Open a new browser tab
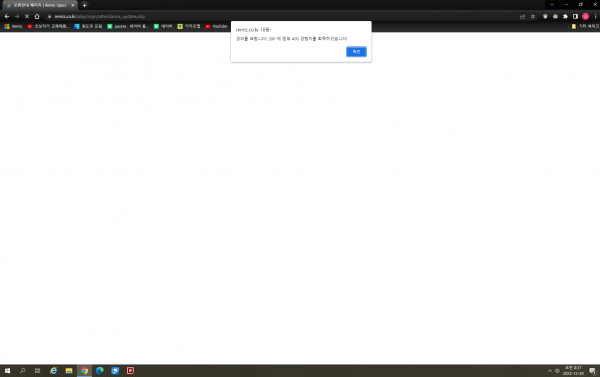The image size is (600, 377). (x=85, y=5)
